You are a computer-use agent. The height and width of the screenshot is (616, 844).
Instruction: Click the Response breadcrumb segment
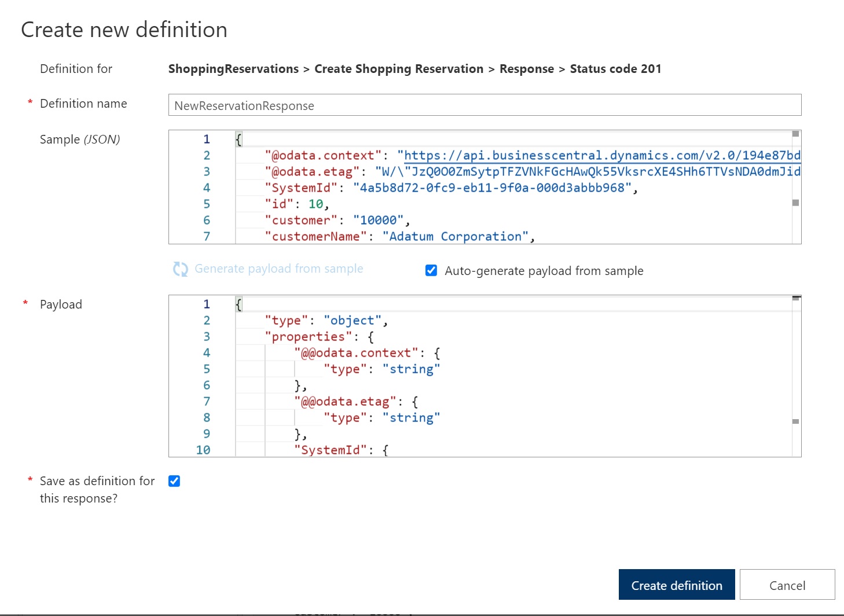(x=526, y=69)
